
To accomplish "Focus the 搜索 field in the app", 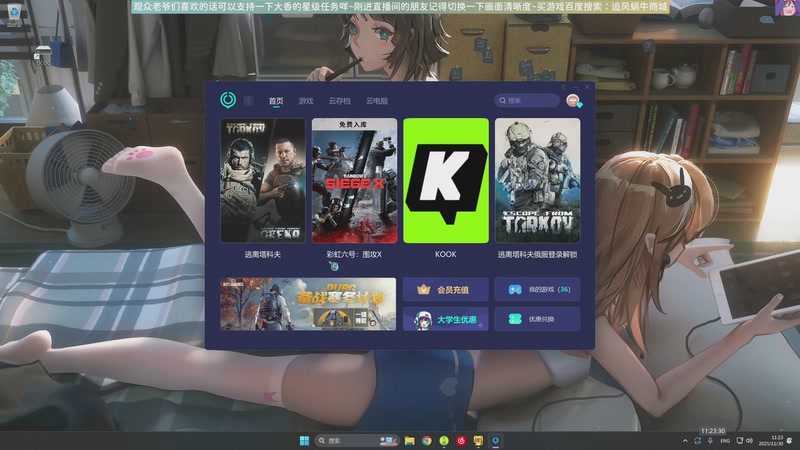I will coord(527,101).
